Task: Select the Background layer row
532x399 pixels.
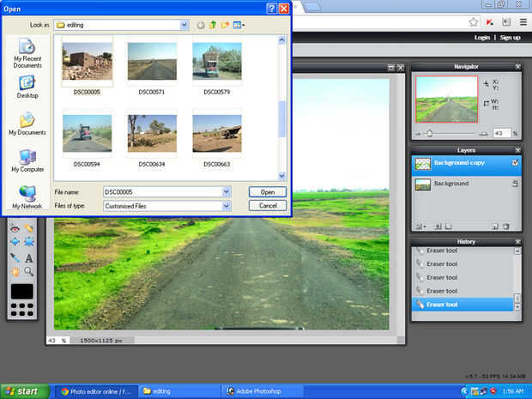Action: (467, 184)
